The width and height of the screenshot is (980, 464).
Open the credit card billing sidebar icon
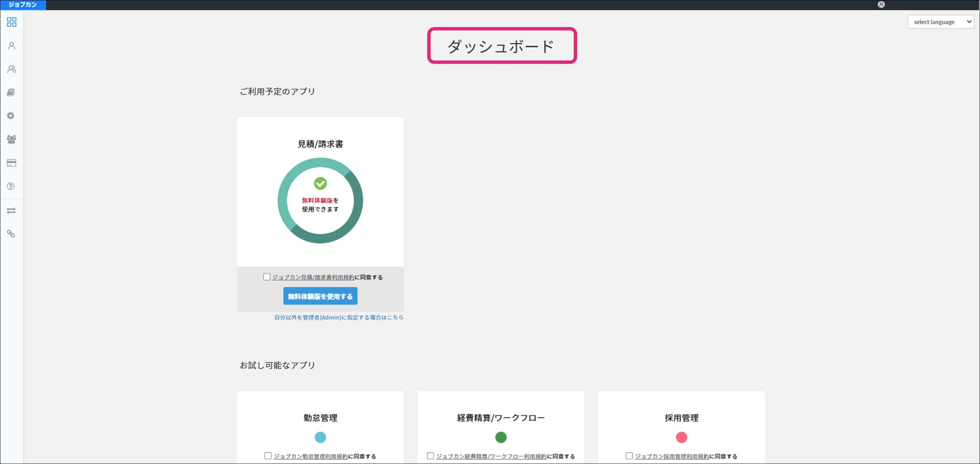[11, 163]
